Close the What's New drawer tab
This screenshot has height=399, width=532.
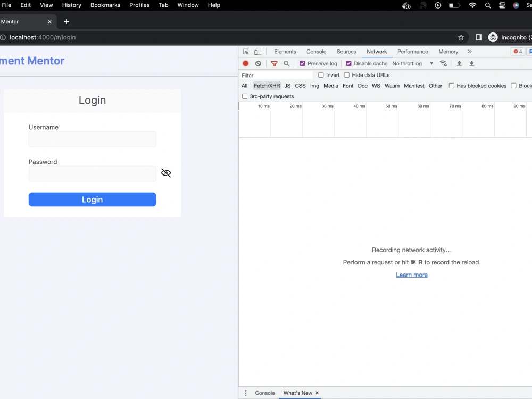tap(317, 393)
